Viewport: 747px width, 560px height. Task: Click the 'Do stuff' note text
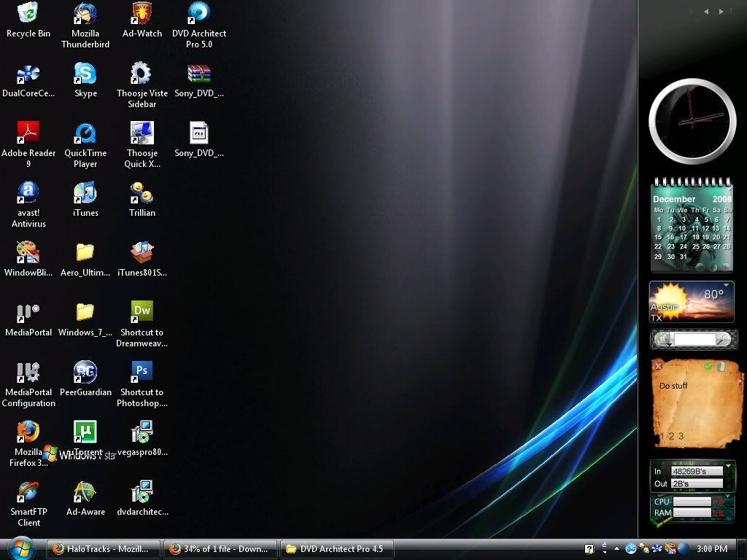[673, 386]
